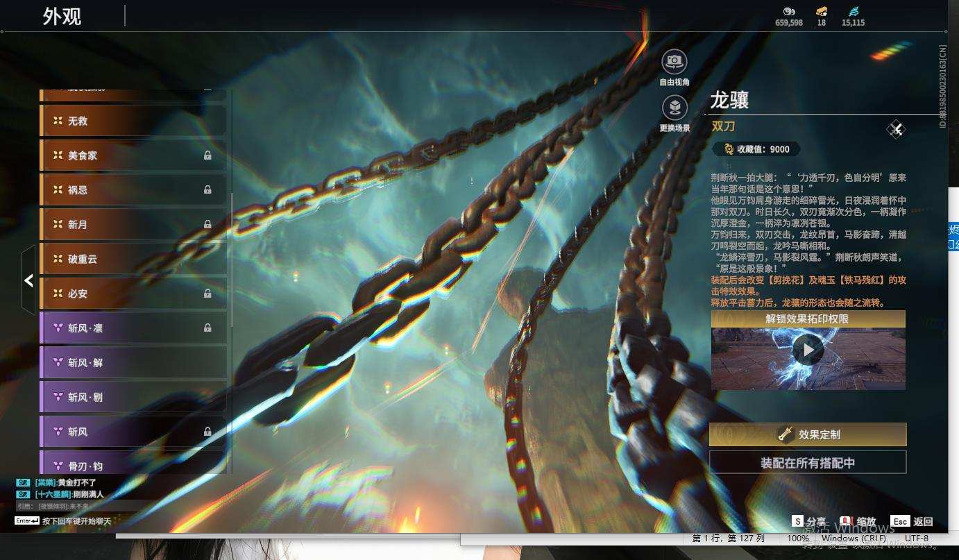Pick the 斩风·解 skin entry

pos(133,362)
